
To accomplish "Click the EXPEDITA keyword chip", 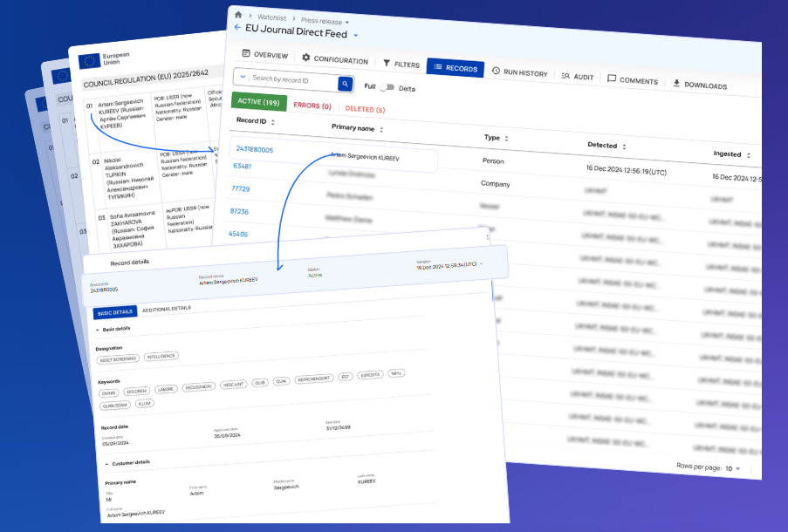I will [370, 375].
